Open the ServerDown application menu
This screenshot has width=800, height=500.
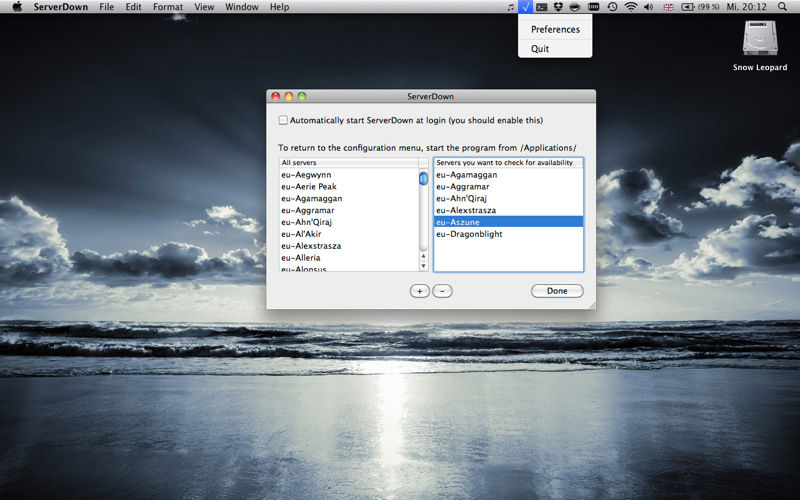click(61, 7)
